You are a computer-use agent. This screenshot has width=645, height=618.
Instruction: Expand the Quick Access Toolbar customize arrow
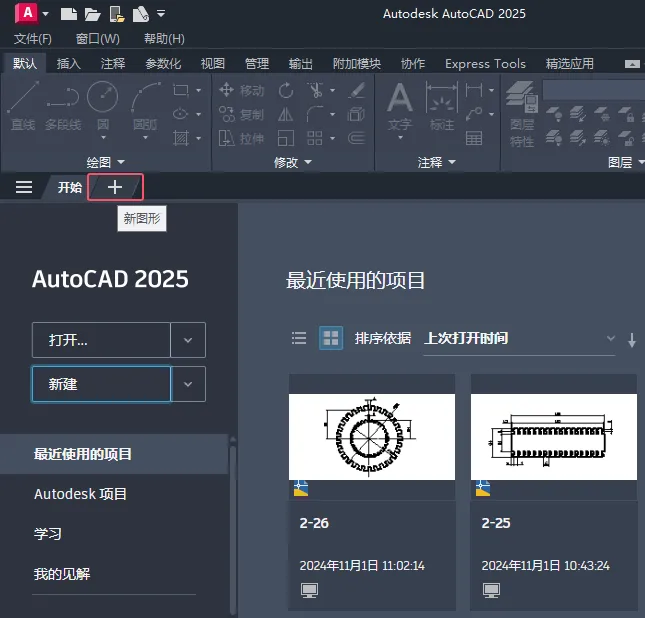coord(161,14)
